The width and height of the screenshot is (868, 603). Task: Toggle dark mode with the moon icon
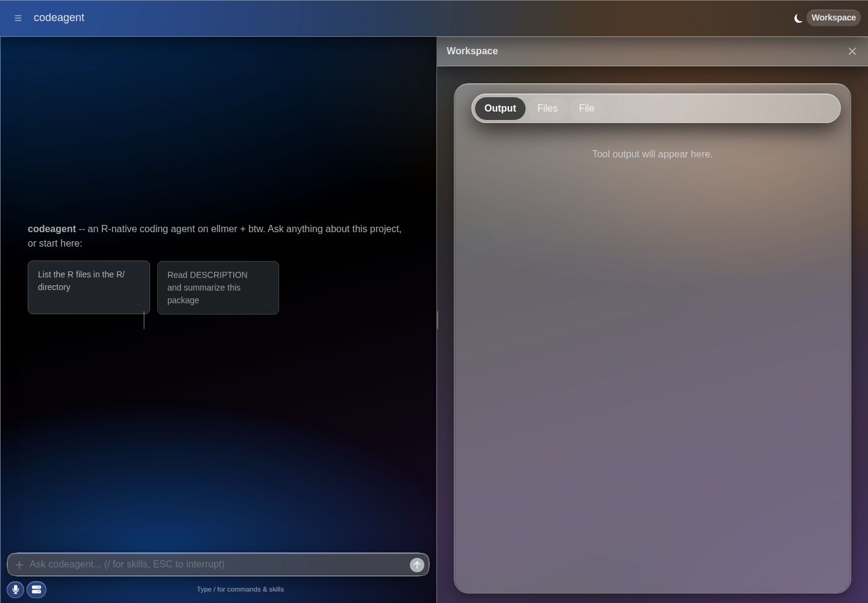(x=798, y=18)
